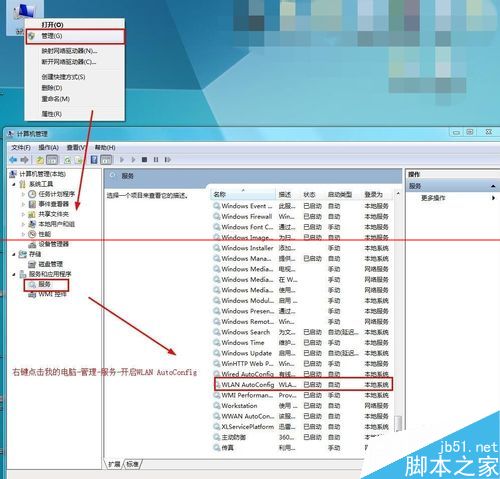Screen dimensions: 500x479
Task: Click the Forward arrow in the toolbar
Action: click(x=24, y=160)
